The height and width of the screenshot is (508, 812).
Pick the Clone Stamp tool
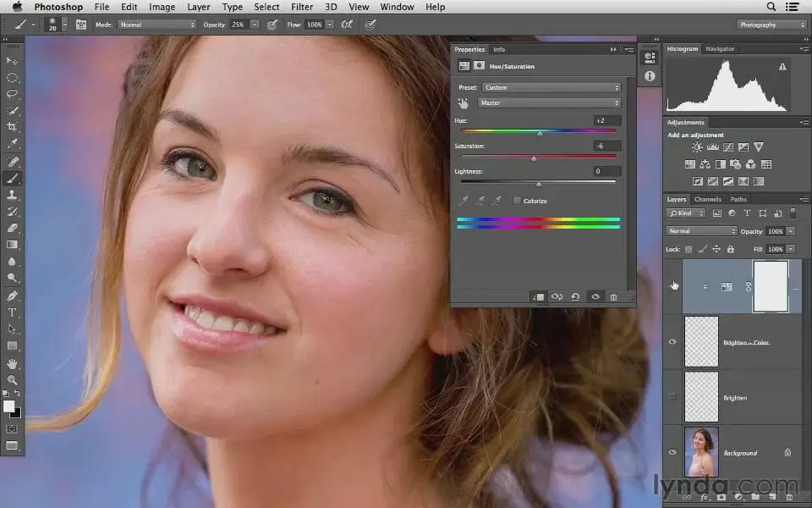pos(12,195)
